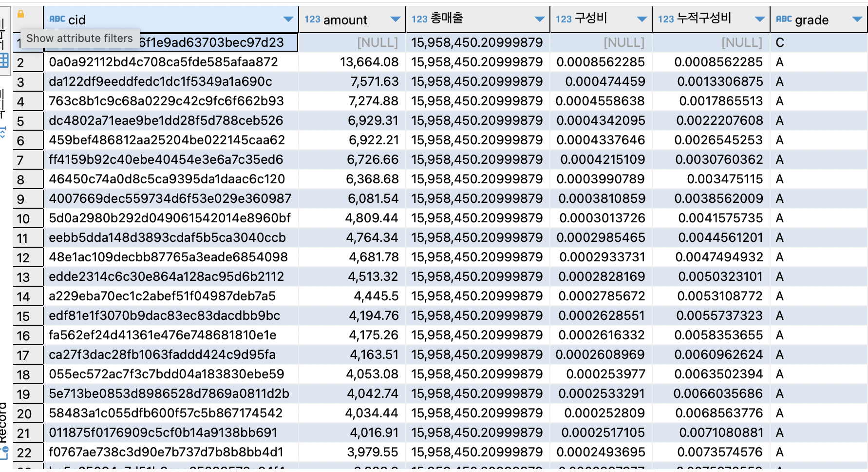Select amount cell 4,016.91
The image size is (868, 472).
coord(352,433)
